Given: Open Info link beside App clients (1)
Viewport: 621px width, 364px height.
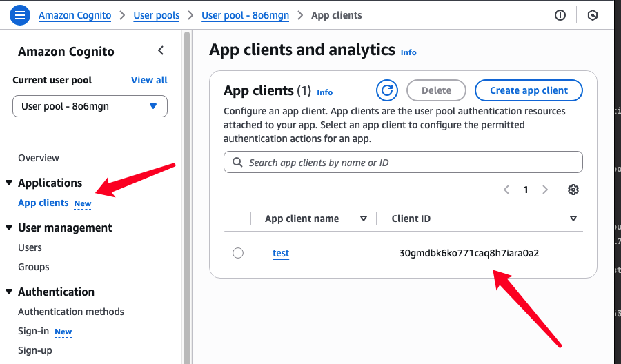Looking at the screenshot, I should pyautogui.click(x=324, y=92).
